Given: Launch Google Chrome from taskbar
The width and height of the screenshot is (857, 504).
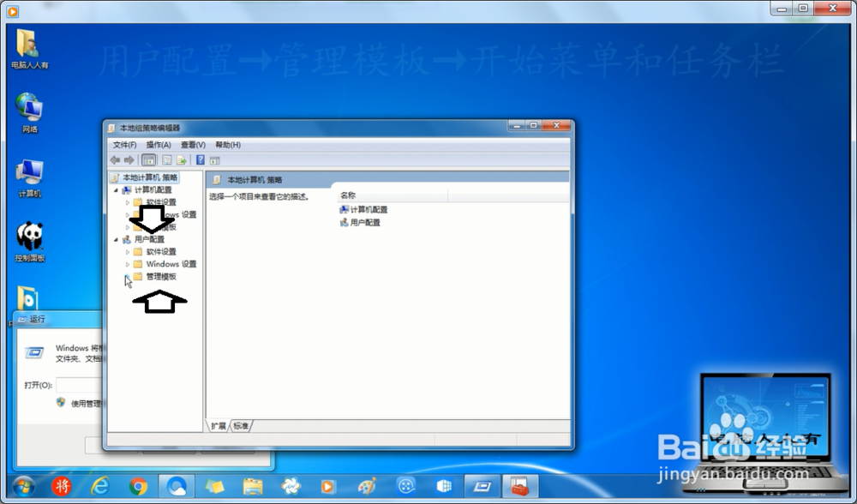Looking at the screenshot, I should tap(138, 486).
